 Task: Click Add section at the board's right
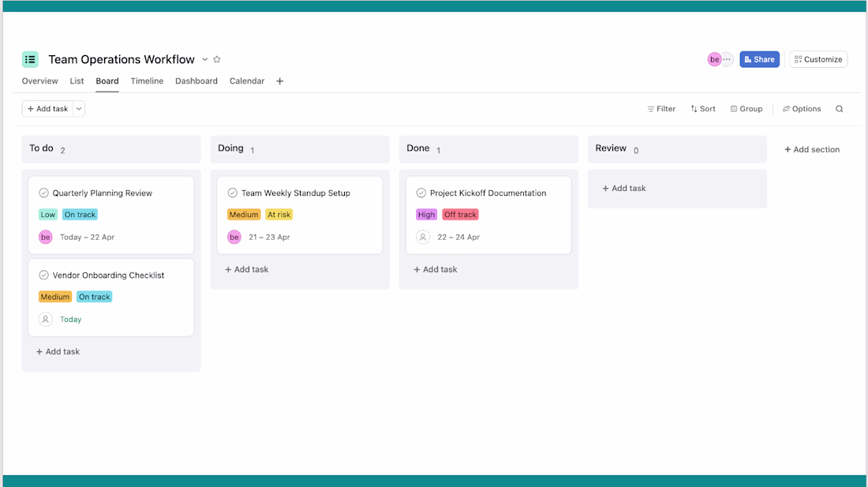pyautogui.click(x=811, y=149)
